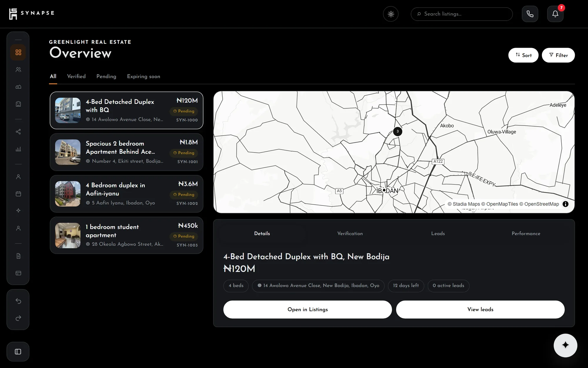
Task: Open the document page icon in sidebar
Action: [x=18, y=256]
